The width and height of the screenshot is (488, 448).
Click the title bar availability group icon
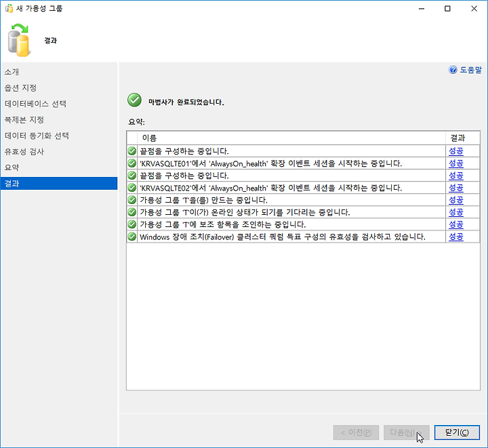point(9,8)
